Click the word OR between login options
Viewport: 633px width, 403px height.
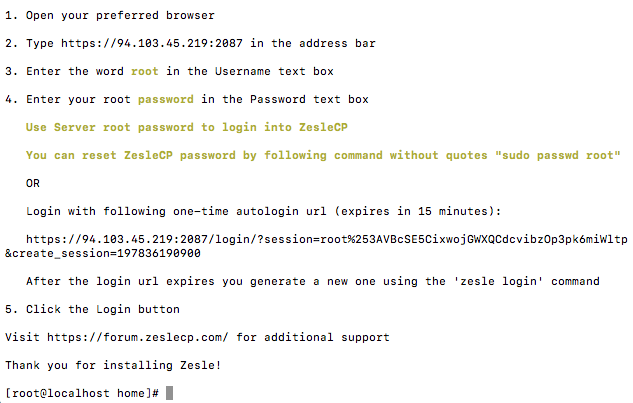[33, 183]
